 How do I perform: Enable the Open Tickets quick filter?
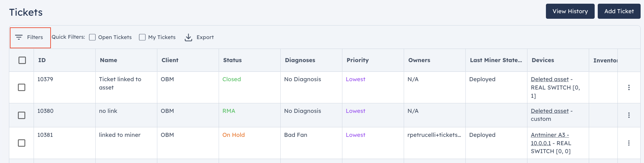click(92, 37)
